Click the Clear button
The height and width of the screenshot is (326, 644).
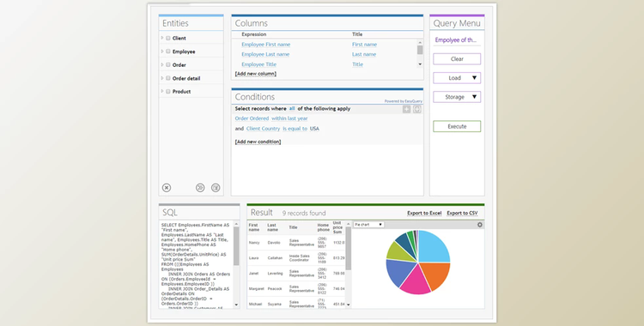pos(457,58)
